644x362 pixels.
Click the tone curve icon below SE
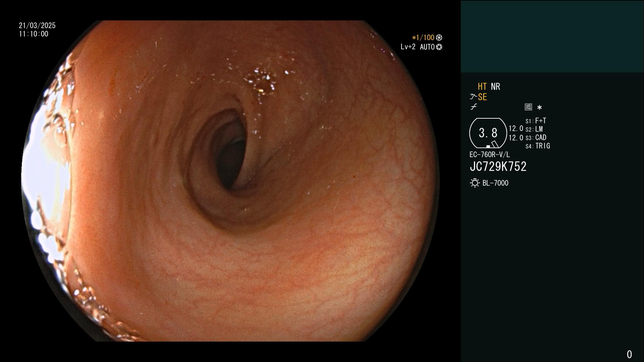(x=474, y=107)
